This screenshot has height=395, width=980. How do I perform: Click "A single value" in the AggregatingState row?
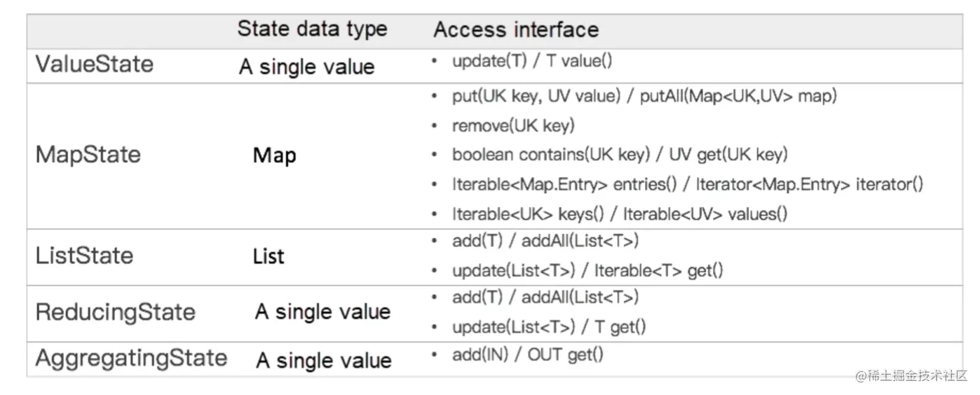pyautogui.click(x=323, y=360)
